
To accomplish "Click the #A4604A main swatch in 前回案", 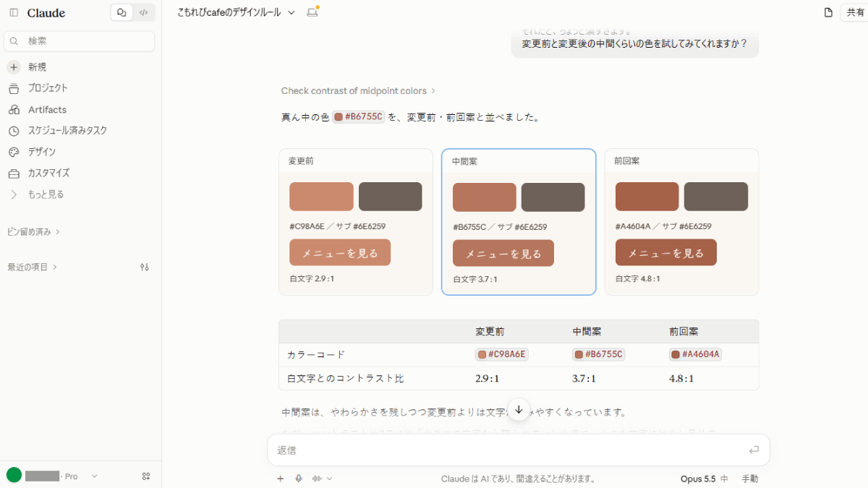I will (x=647, y=197).
